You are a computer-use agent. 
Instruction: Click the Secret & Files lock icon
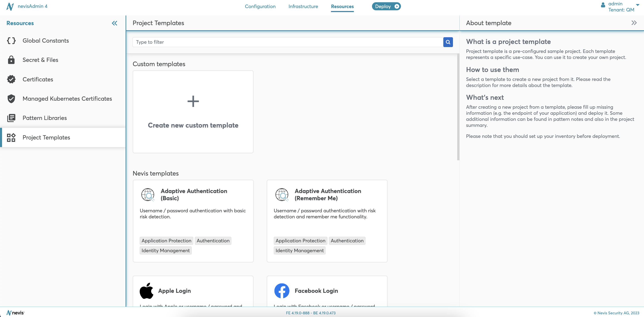(x=11, y=60)
